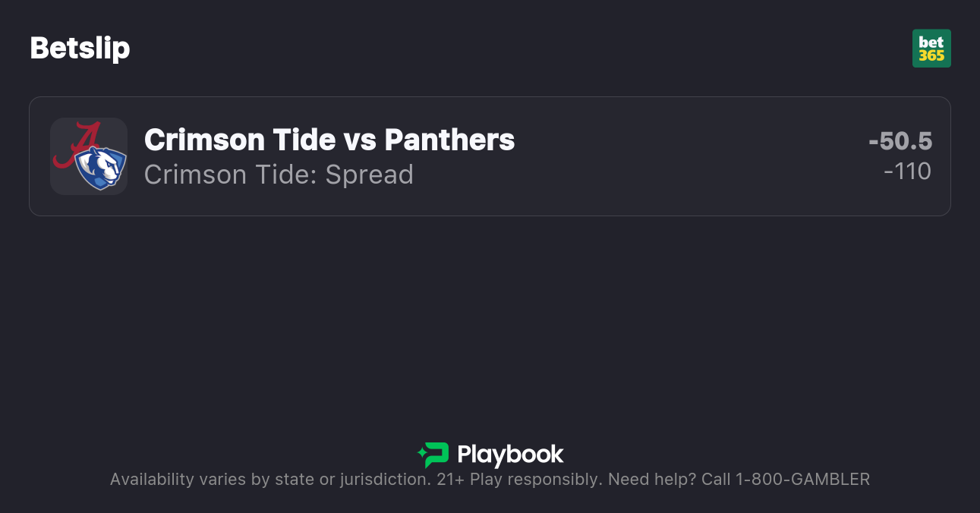Viewport: 980px width, 513px height.
Task: Open the Crimson Tide vs Panthers matchup
Action: point(329,140)
